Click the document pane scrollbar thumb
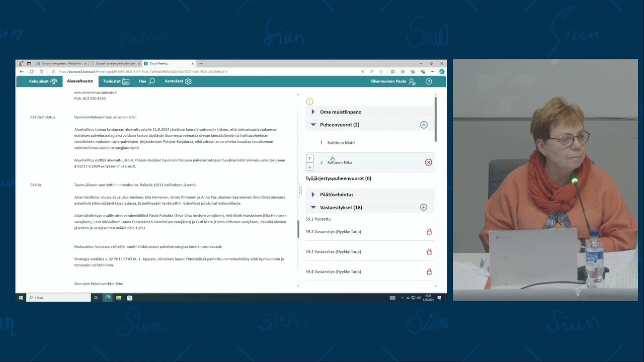Viewport: 644px width, 362px height. click(298, 229)
